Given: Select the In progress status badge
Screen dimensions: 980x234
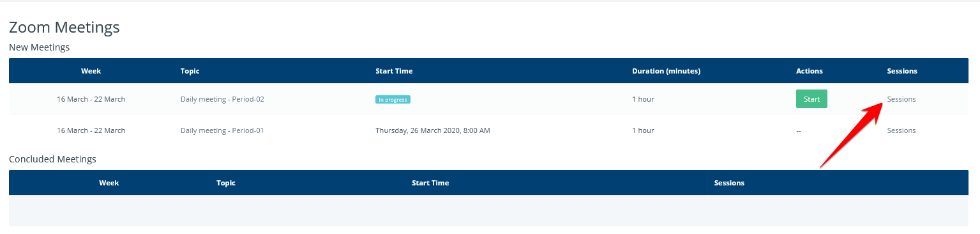Looking at the screenshot, I should point(393,100).
